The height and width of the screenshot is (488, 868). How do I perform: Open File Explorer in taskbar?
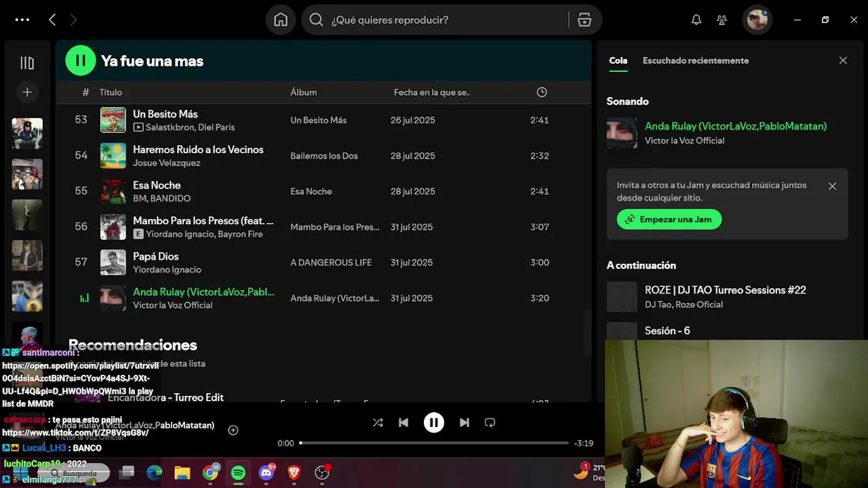[182, 472]
